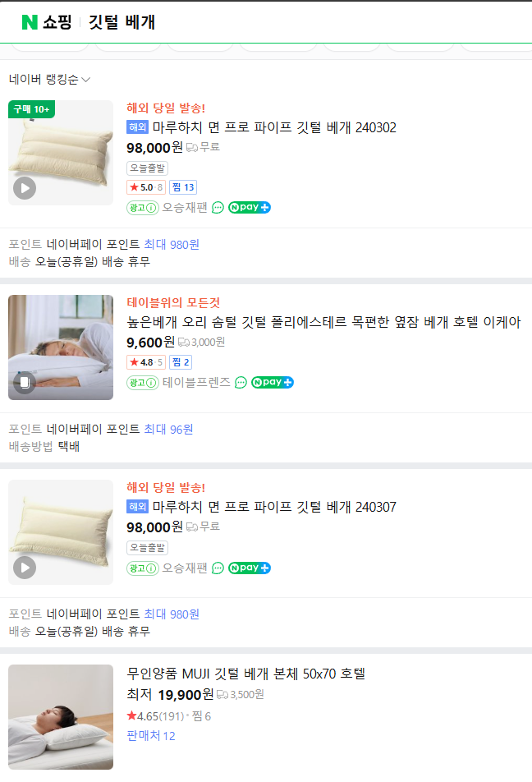Click the N Shopping logo icon
The height and width of the screenshot is (782, 532).
(26, 21)
